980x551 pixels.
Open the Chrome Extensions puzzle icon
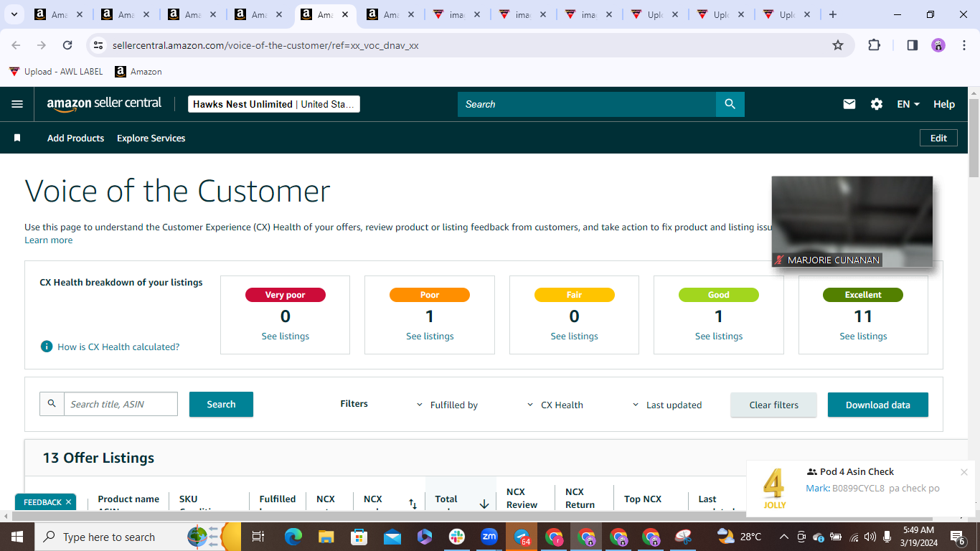[874, 45]
